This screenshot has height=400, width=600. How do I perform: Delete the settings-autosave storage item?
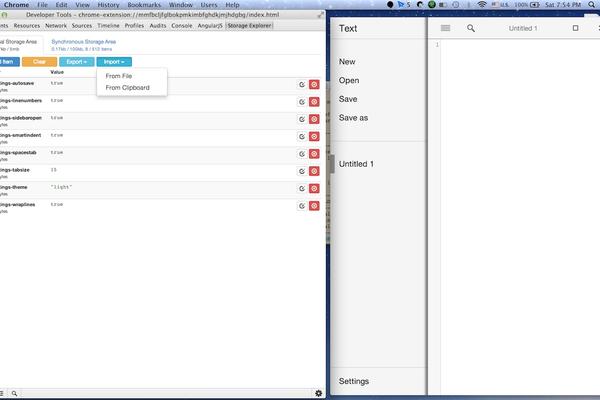(x=314, y=85)
